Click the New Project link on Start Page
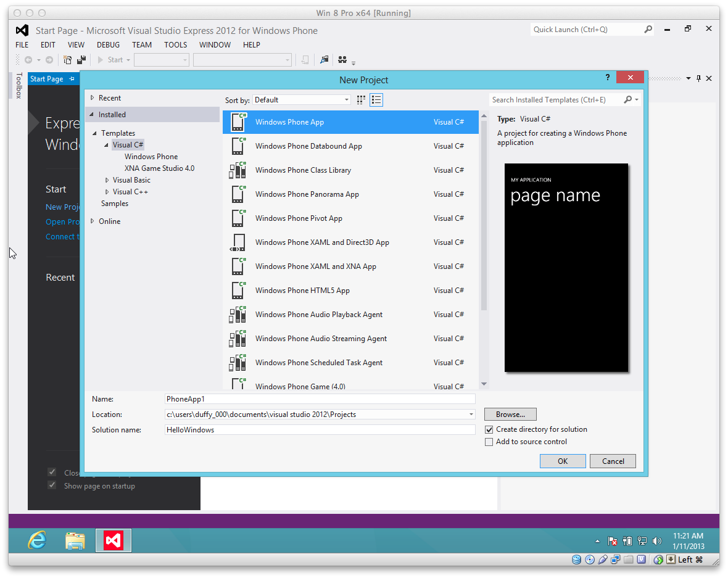The width and height of the screenshot is (728, 578). pos(63,207)
